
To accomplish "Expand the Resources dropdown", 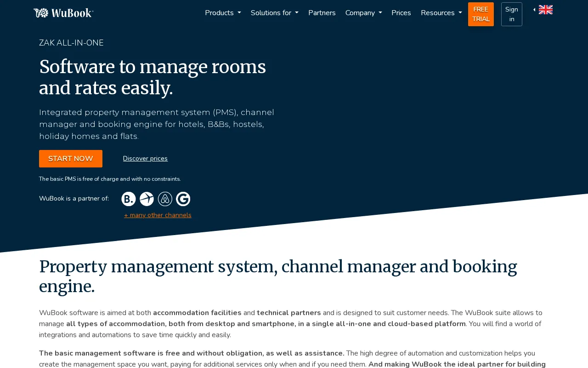I will (441, 13).
